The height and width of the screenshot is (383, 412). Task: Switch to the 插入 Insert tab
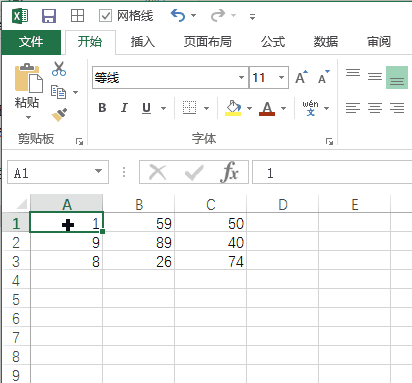click(x=143, y=42)
